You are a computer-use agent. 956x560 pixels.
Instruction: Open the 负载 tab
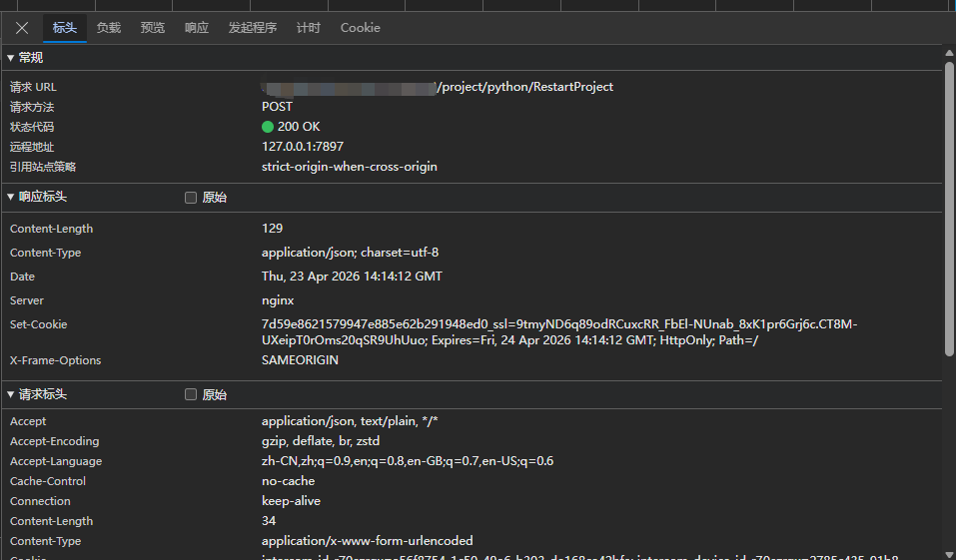108,28
